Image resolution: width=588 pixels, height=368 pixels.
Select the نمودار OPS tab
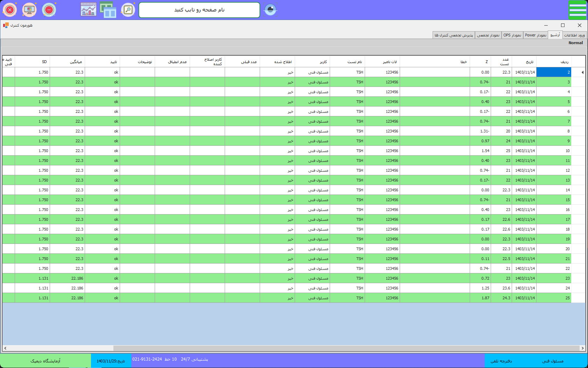(512, 35)
